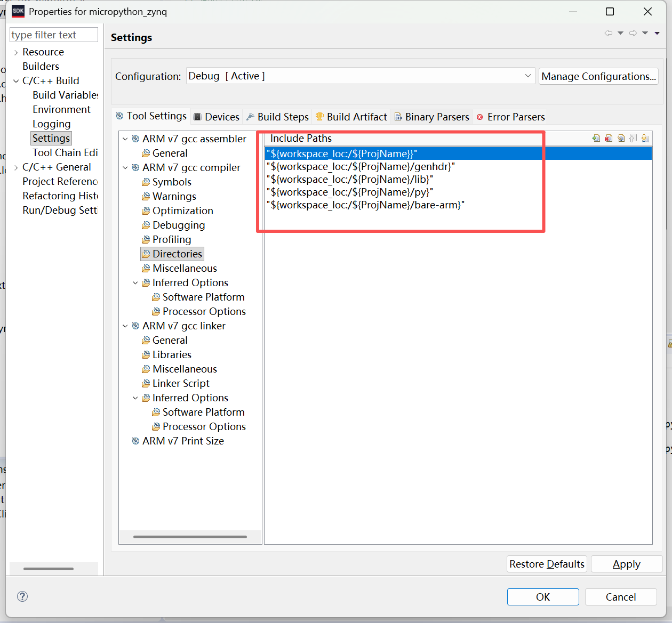672x623 pixels.
Task: Select the Linker Script tree item
Action: [x=181, y=383]
